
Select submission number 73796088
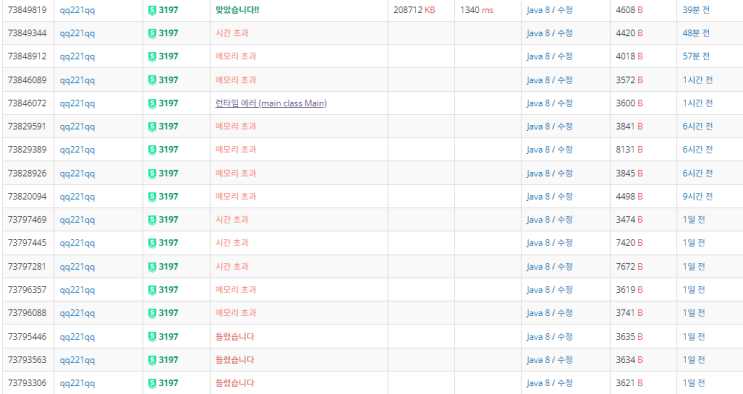[27, 313]
